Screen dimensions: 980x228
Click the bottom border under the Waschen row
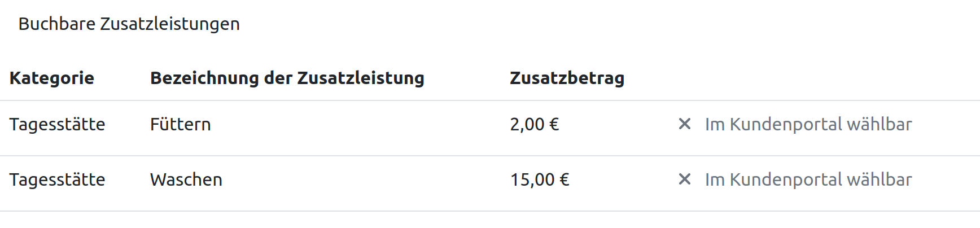[490, 211]
